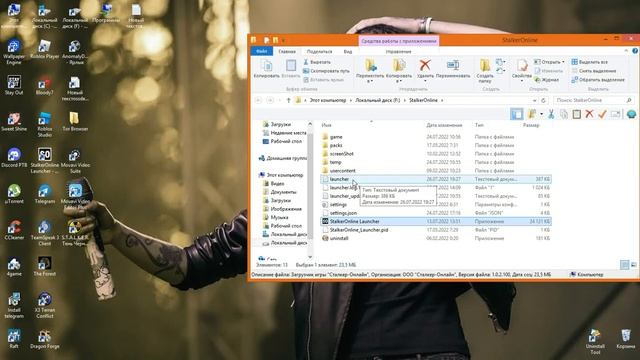Click the Вырезать (Cut) ribbon button
The width and height of the screenshot is (640, 360).
point(317,62)
